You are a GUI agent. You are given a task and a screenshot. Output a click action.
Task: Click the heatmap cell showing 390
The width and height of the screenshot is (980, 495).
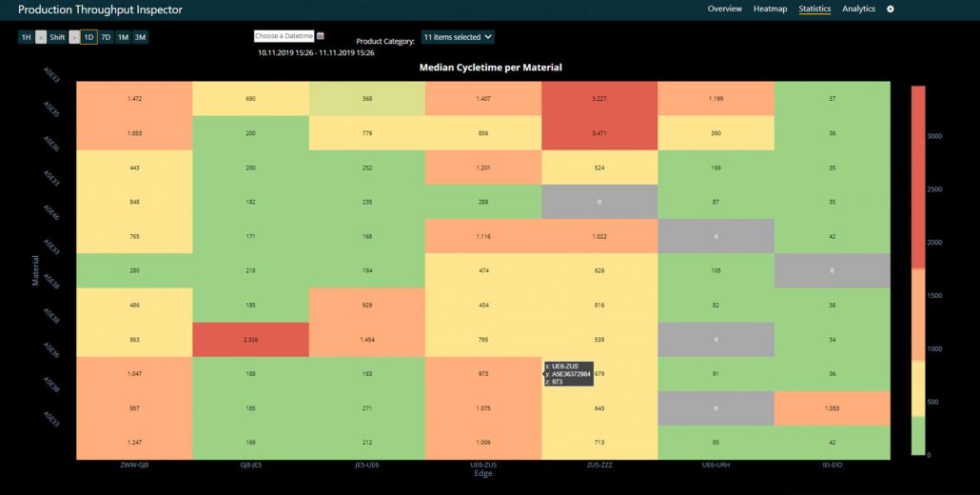pos(715,133)
